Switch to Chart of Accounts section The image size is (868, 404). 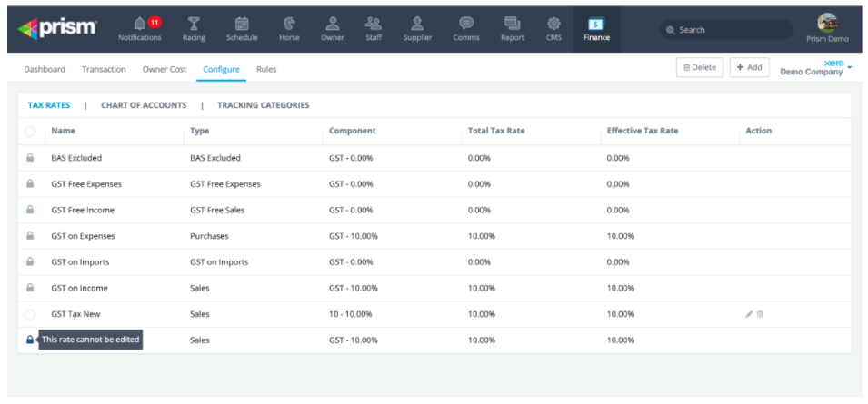click(x=144, y=105)
